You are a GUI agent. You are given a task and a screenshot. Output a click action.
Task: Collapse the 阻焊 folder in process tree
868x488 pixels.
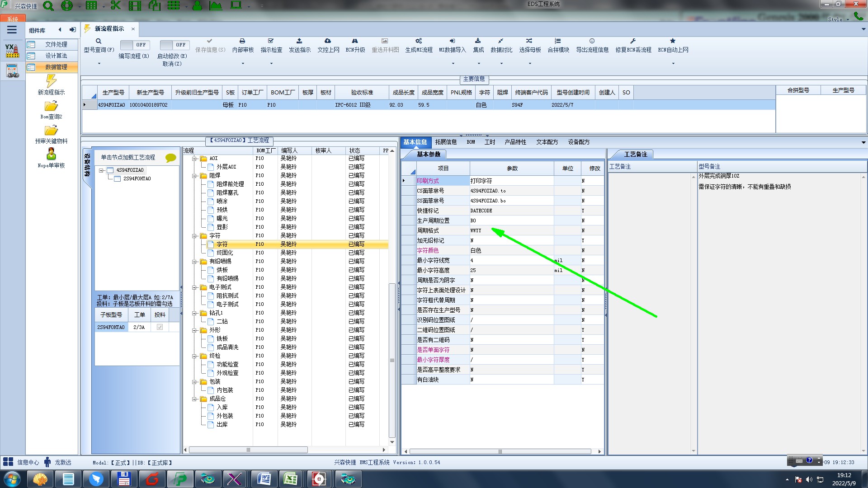point(194,176)
